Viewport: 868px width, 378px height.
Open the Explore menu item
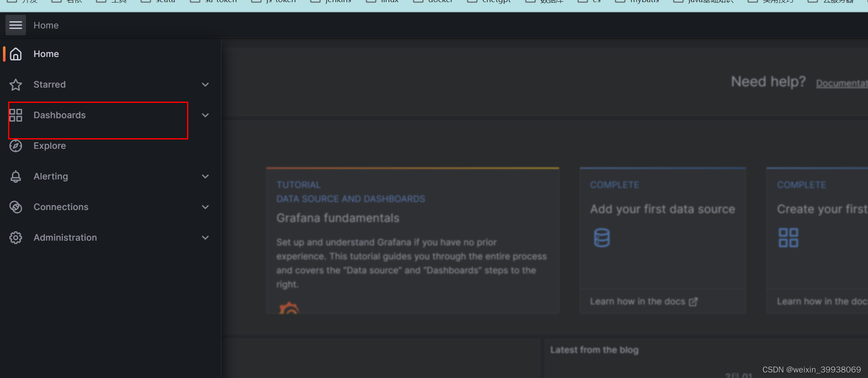pos(50,146)
